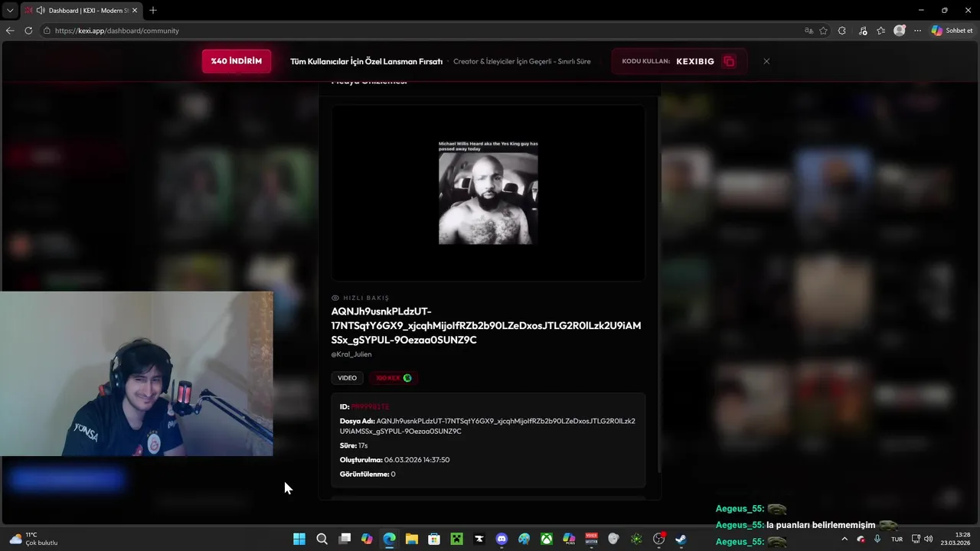This screenshot has height=551, width=980.
Task: Open Copilot from the taskbar
Action: (367, 539)
